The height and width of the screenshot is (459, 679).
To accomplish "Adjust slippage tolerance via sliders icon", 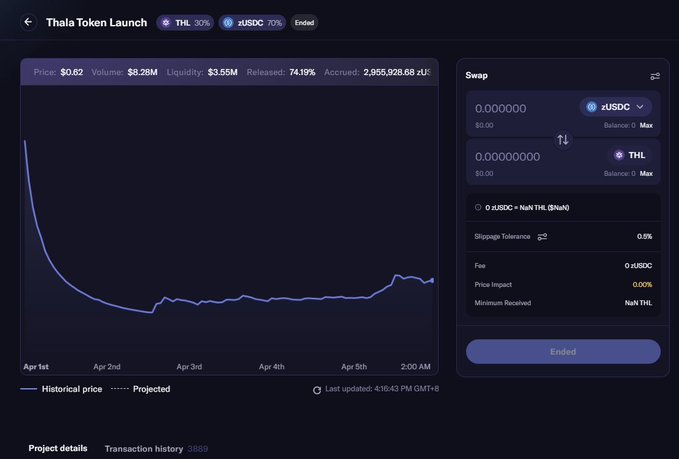I will [542, 236].
